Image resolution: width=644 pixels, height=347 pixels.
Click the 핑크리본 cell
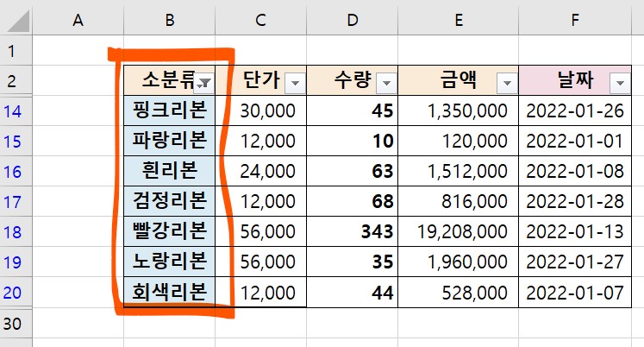pos(169,110)
